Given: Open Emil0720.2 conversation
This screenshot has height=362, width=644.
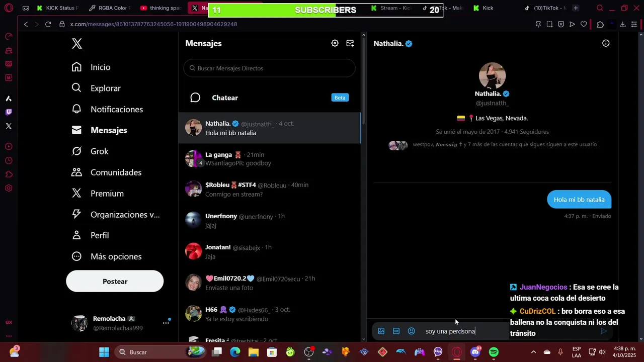Looking at the screenshot, I should pyautogui.click(x=270, y=283).
